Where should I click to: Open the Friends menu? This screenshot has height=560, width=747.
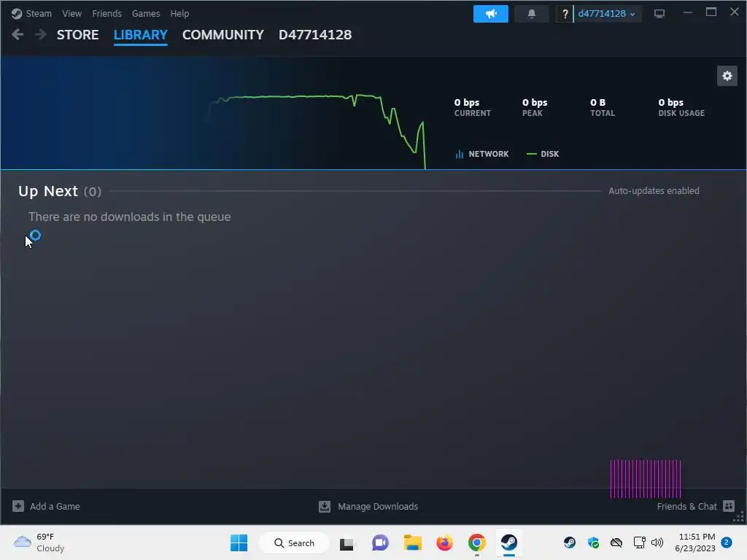tap(107, 13)
